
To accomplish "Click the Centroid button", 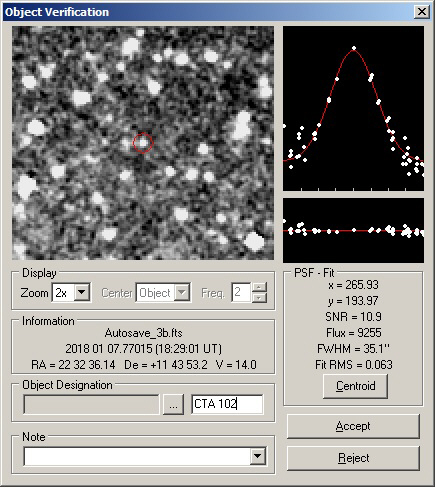I will [355, 386].
